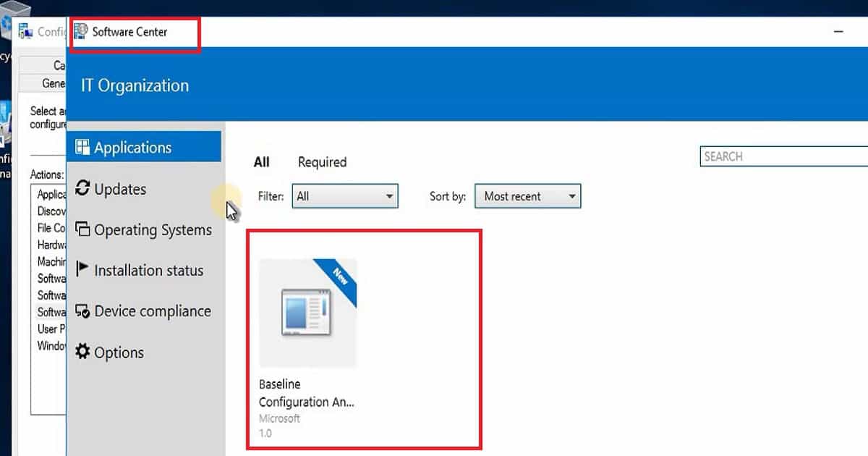The height and width of the screenshot is (456, 868).
Task: Click the Software Center title bar icon
Action: [81, 32]
